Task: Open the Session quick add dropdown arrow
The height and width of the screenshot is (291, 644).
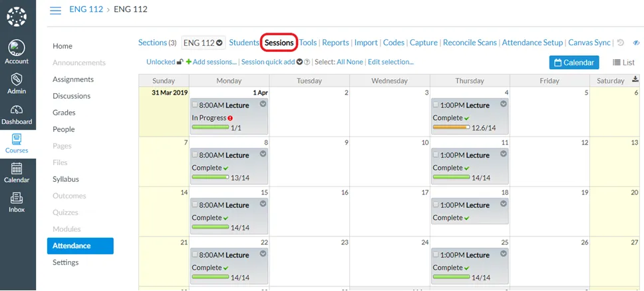Action: click(x=299, y=62)
